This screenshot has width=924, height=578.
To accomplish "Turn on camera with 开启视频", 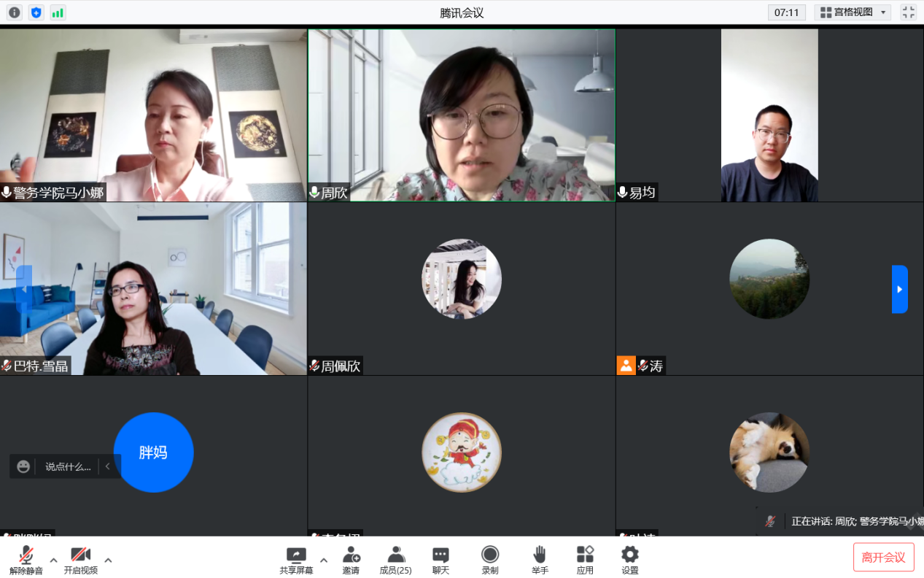I will [x=80, y=560].
